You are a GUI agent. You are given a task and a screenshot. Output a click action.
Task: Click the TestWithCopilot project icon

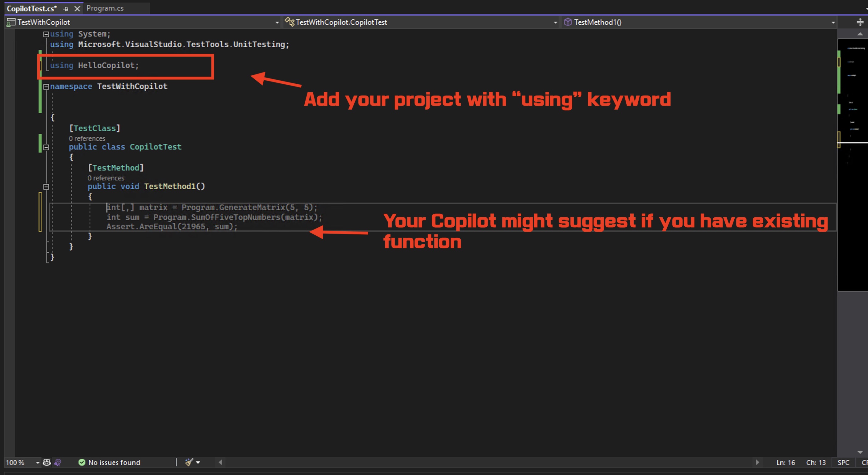pos(11,22)
